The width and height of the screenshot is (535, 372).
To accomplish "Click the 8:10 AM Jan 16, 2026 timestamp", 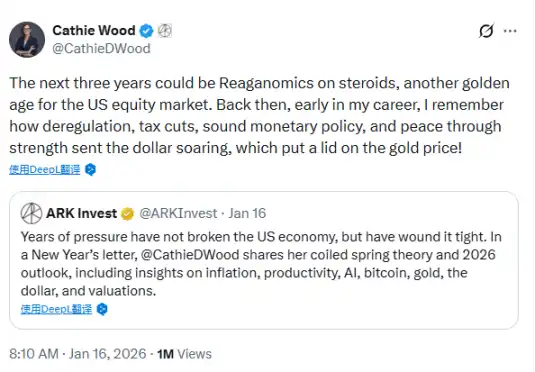I will click(x=78, y=354).
